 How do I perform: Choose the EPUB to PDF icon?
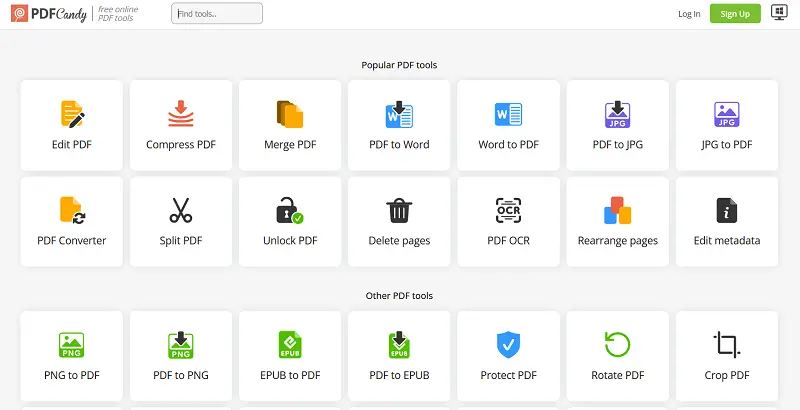[290, 345]
